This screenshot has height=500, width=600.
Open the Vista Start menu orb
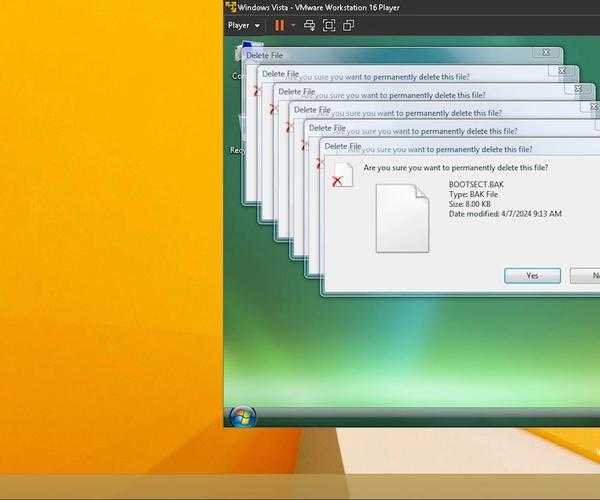243,416
